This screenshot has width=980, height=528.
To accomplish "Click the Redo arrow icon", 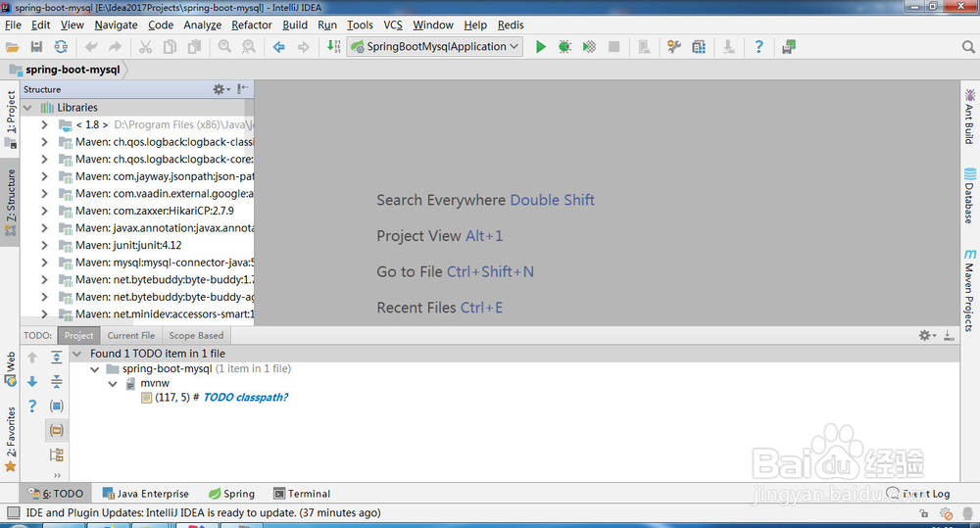I will [x=115, y=47].
